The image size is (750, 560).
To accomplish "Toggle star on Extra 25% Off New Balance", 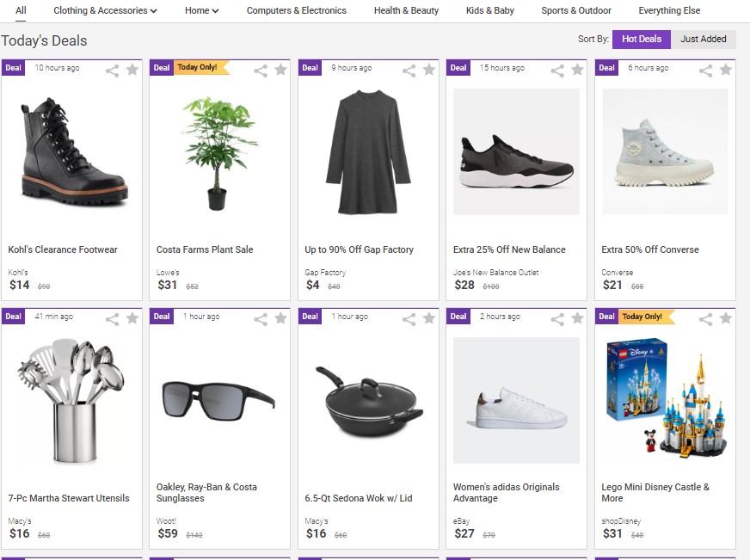I will pos(577,70).
